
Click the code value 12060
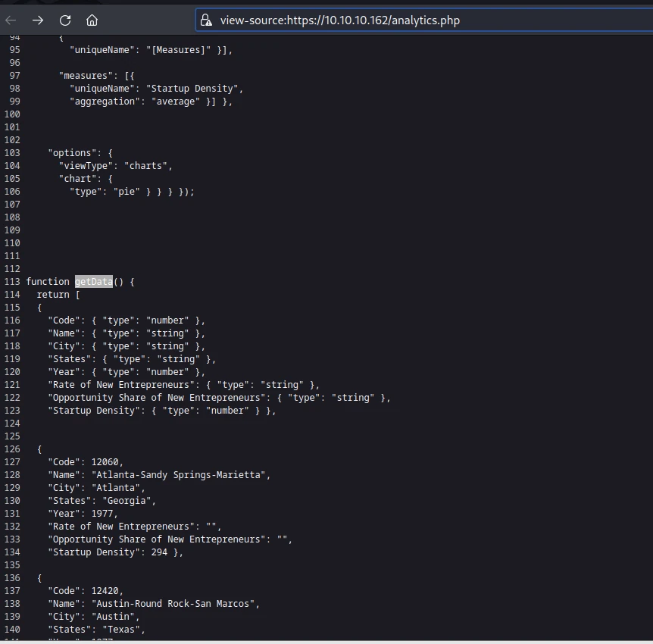tap(105, 462)
